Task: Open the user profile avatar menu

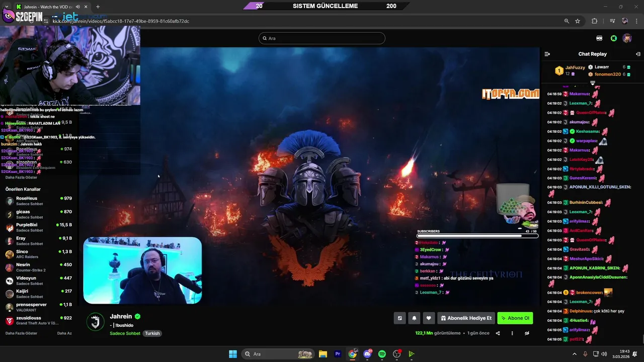Action: [x=627, y=38]
